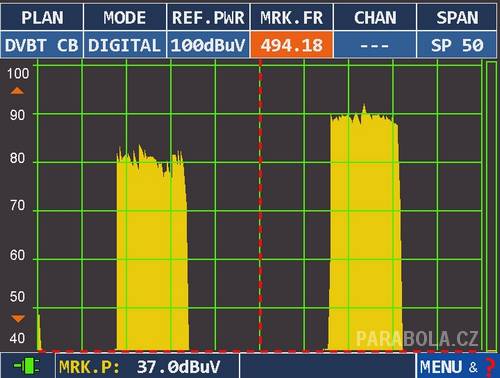Viewport: 500px width, 378px height.
Task: Open the MODE header tab
Action: 125,17
